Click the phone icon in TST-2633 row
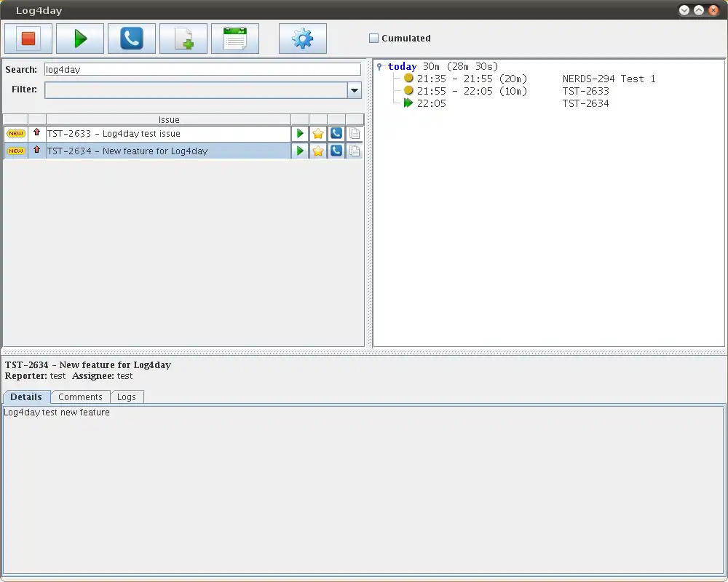Screen dimensions: 728x582 336,134
